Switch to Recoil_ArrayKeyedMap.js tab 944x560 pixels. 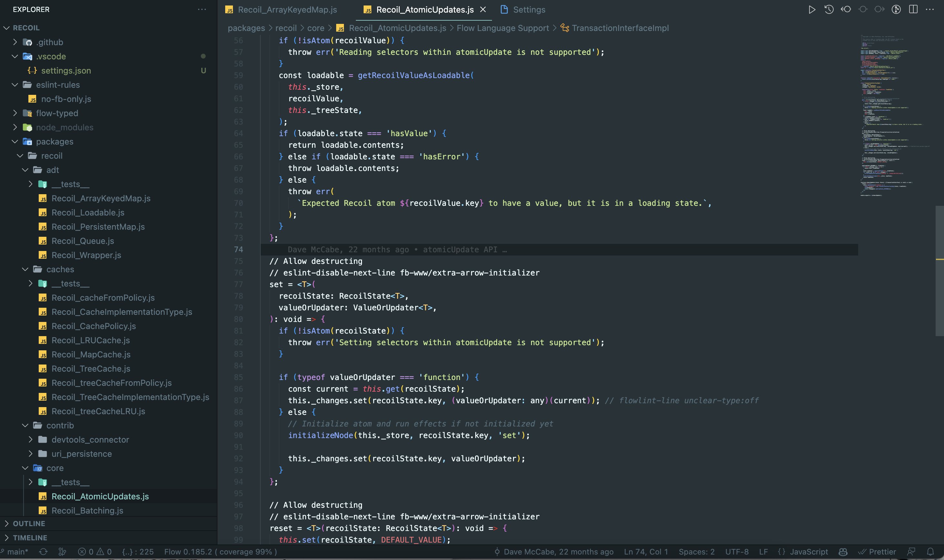(x=287, y=9)
